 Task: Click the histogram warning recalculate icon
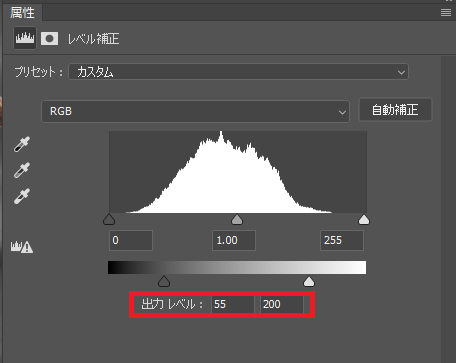point(22,247)
